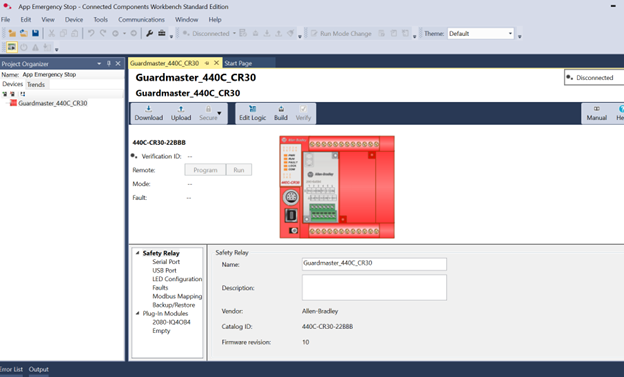Click the Upload button in device toolbar

[181, 113]
